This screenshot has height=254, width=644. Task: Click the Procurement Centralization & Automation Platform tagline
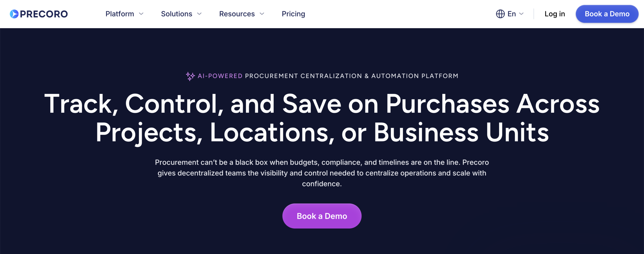351,76
